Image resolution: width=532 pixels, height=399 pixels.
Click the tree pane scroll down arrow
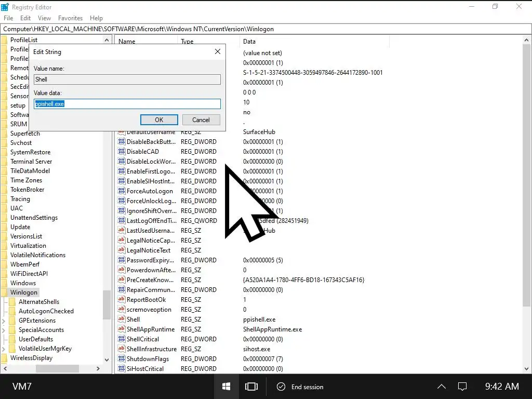click(x=107, y=360)
